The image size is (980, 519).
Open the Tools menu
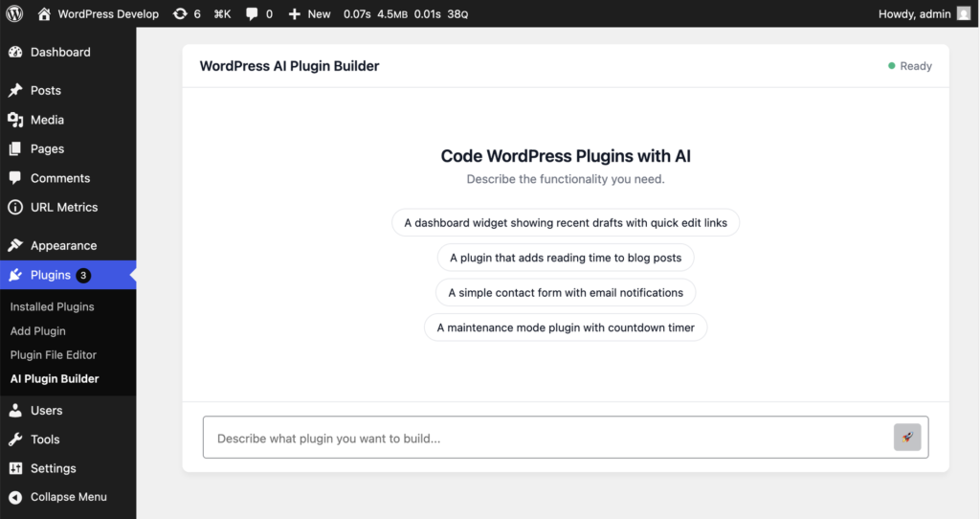[x=45, y=440]
